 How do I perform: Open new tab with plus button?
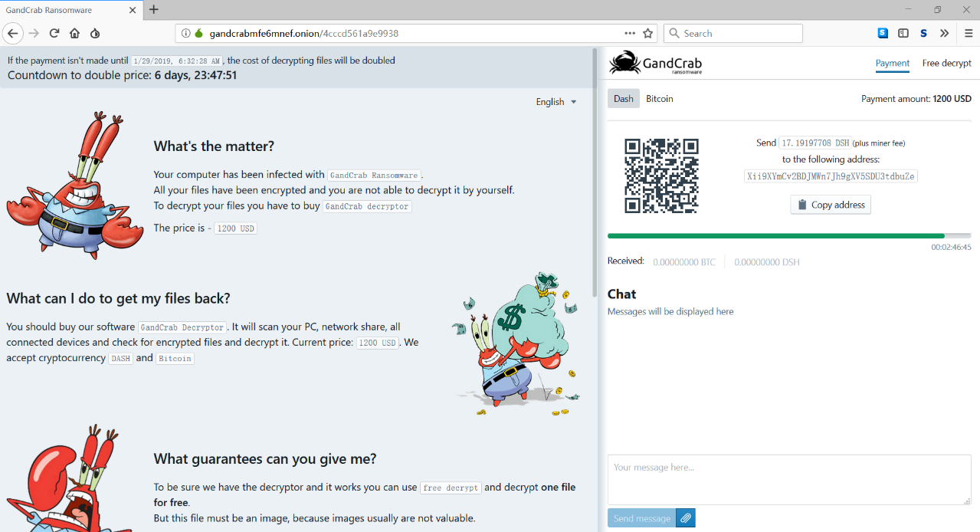click(x=154, y=10)
